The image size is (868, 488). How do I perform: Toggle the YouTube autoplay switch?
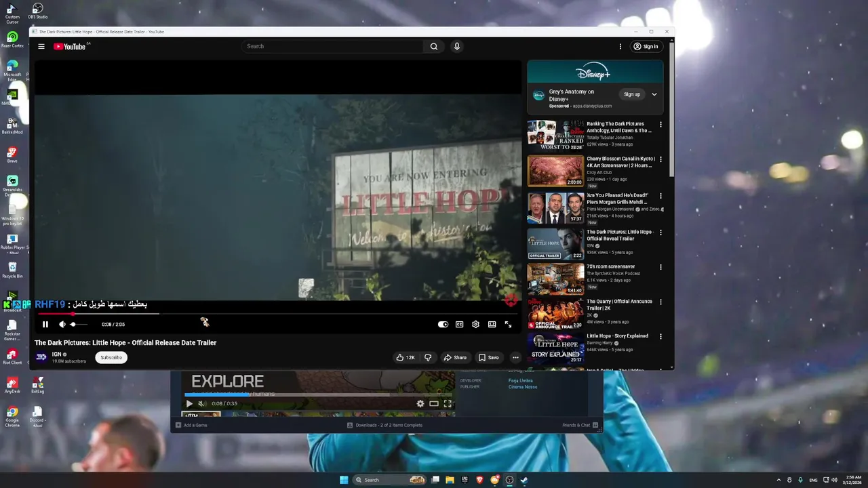click(443, 325)
